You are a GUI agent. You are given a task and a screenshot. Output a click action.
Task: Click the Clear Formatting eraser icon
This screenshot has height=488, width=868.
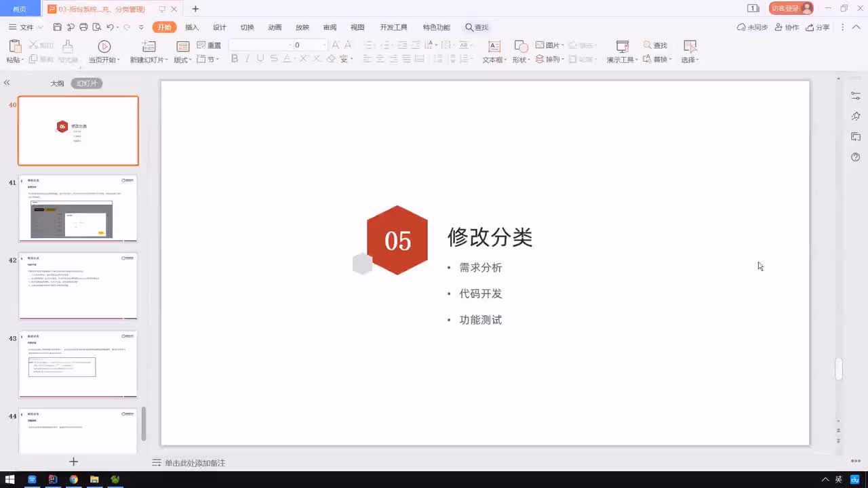(x=331, y=59)
